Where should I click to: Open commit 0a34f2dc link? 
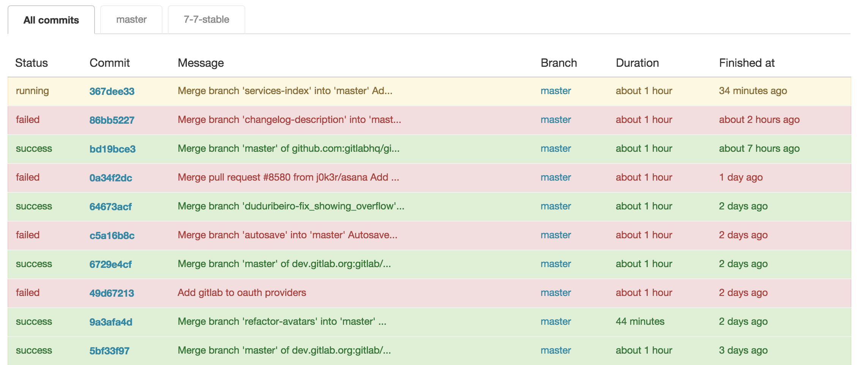click(x=111, y=178)
